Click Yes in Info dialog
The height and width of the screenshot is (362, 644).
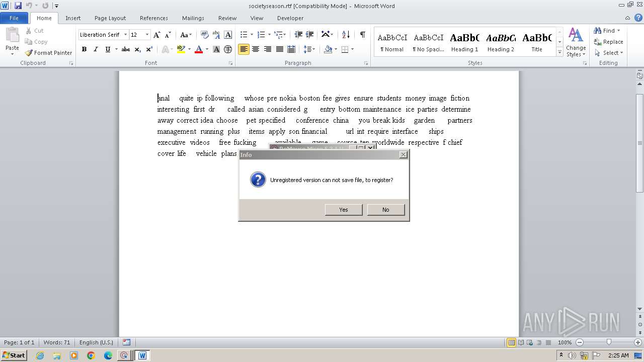click(344, 210)
